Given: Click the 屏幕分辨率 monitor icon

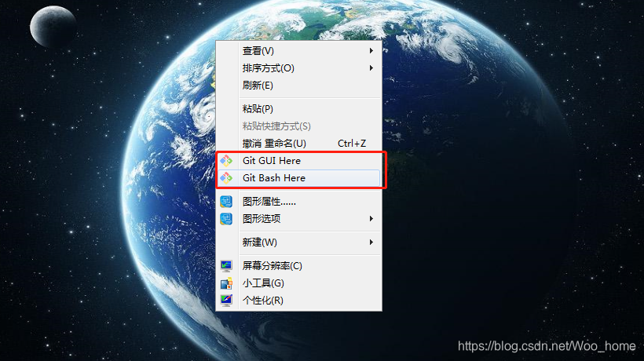Looking at the screenshot, I should point(226,266).
